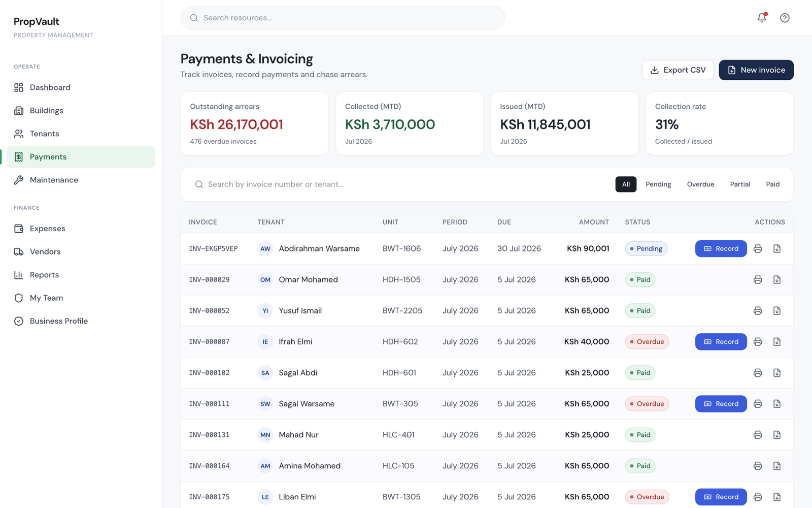Screen dimensions: 812x508
Task: Click the Reports chart icon
Action: [x=19, y=275]
